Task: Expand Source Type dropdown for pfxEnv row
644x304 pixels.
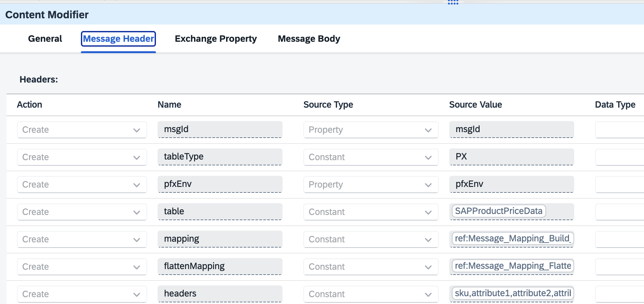Action: pyautogui.click(x=371, y=185)
